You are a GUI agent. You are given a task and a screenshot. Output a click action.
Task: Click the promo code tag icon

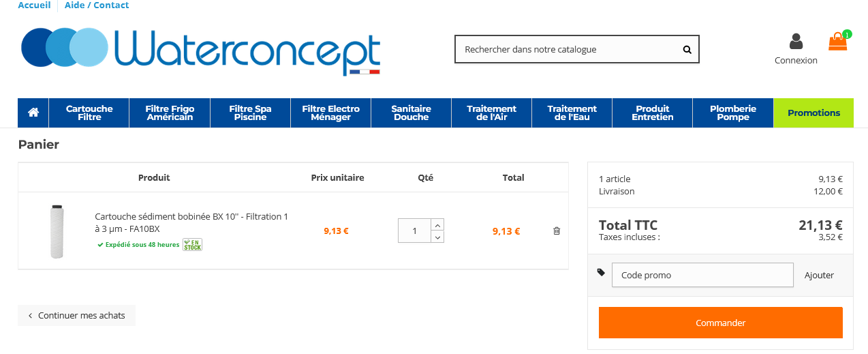point(601,272)
